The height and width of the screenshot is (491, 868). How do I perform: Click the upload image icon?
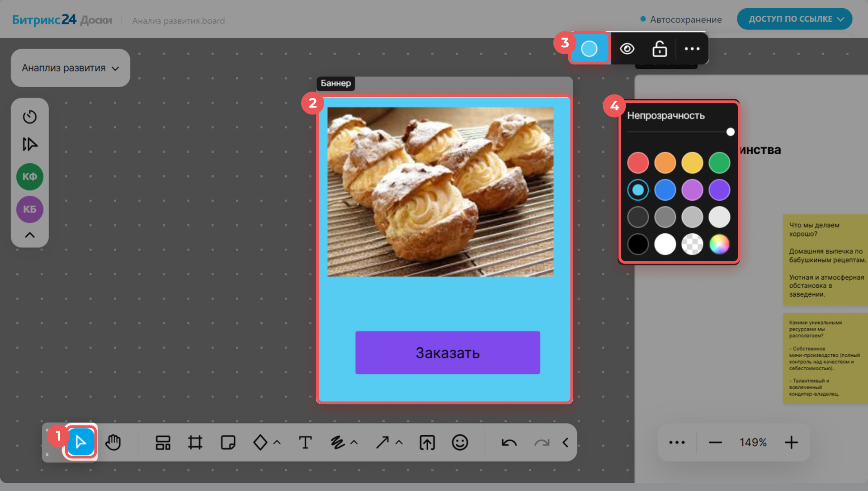[x=427, y=442]
